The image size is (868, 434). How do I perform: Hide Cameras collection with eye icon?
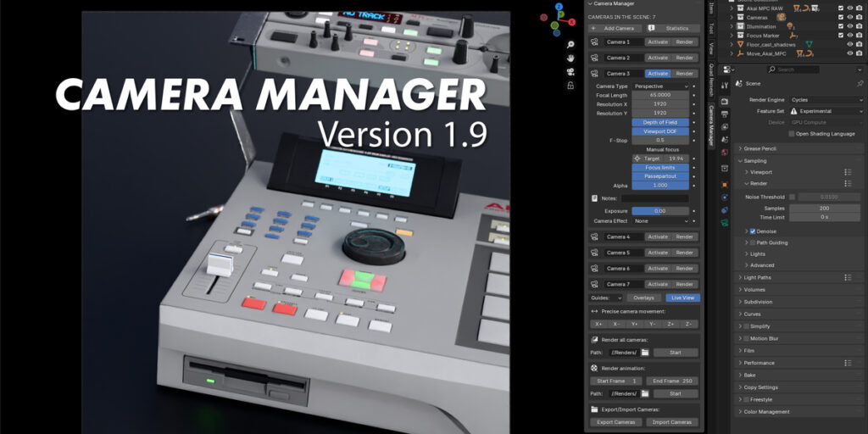[850, 17]
